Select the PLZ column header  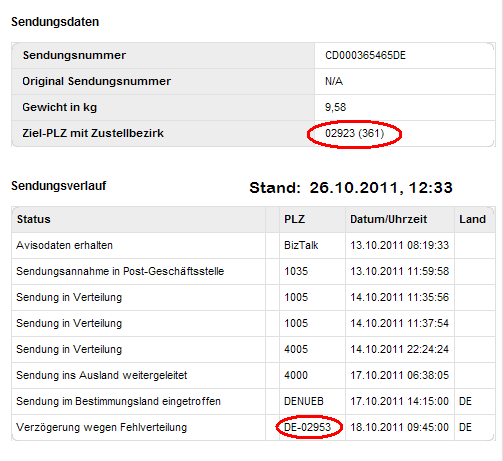294,219
